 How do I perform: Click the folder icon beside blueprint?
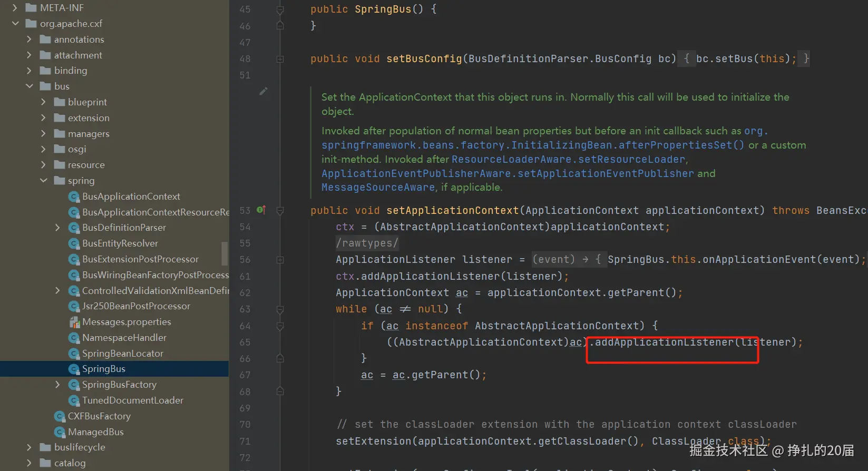60,102
